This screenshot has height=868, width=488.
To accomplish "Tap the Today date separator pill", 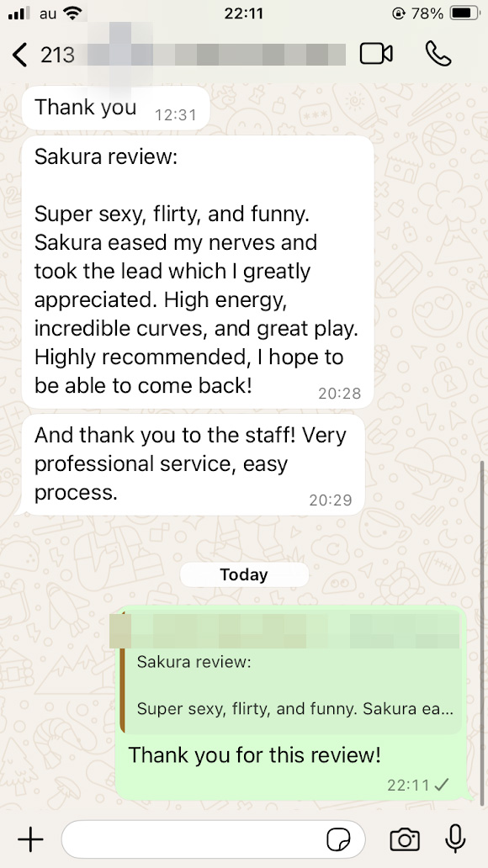I will (244, 574).
